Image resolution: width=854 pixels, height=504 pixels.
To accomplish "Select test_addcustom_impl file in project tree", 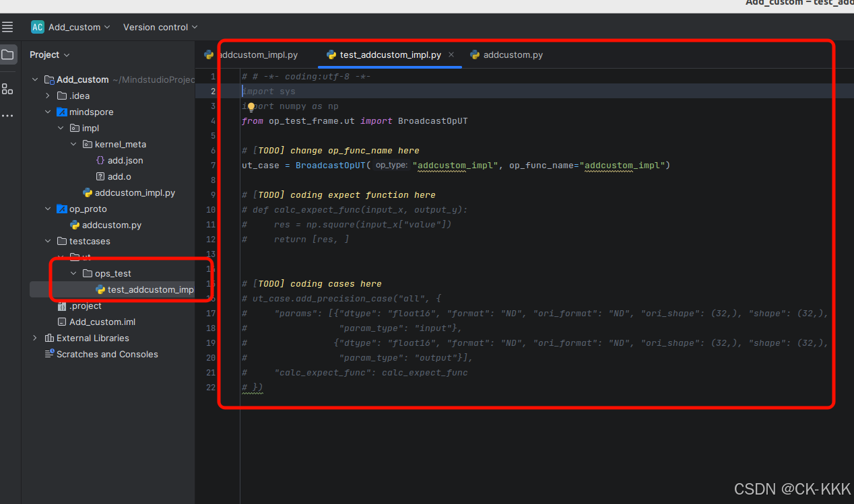I will 145,289.
